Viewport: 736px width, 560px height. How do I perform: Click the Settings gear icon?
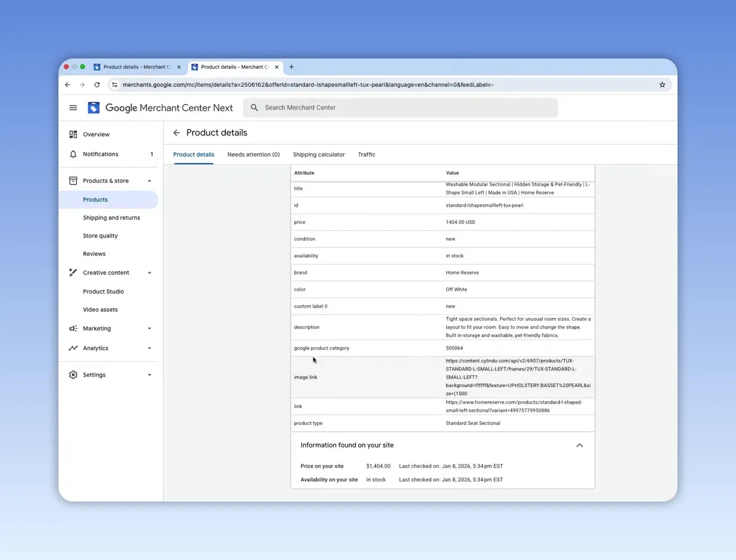[x=73, y=375]
